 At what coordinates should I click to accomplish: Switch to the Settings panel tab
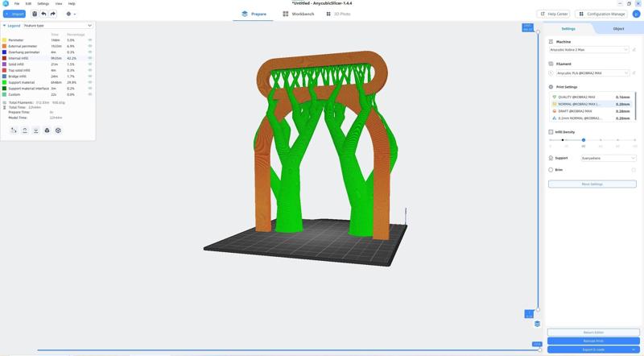tap(568, 29)
